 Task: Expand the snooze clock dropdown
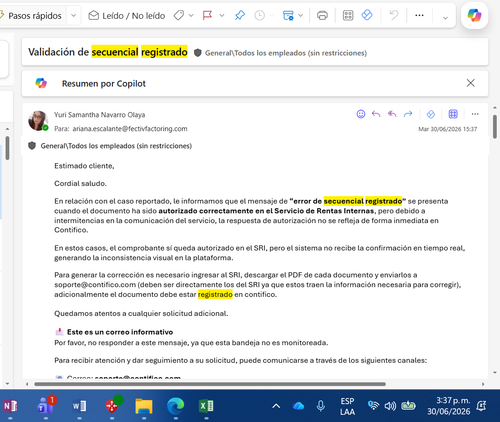(x=272, y=15)
